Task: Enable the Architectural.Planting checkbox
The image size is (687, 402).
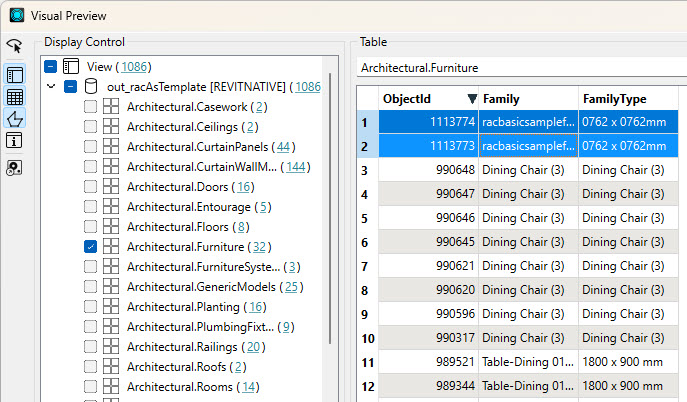Action: click(x=90, y=307)
